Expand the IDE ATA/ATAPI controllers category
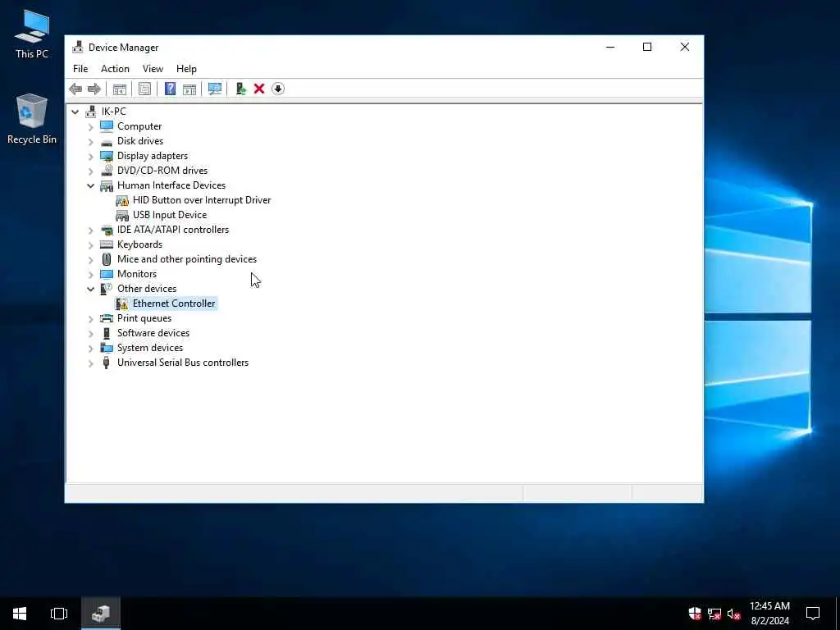The height and width of the screenshot is (630, 840). point(90,231)
